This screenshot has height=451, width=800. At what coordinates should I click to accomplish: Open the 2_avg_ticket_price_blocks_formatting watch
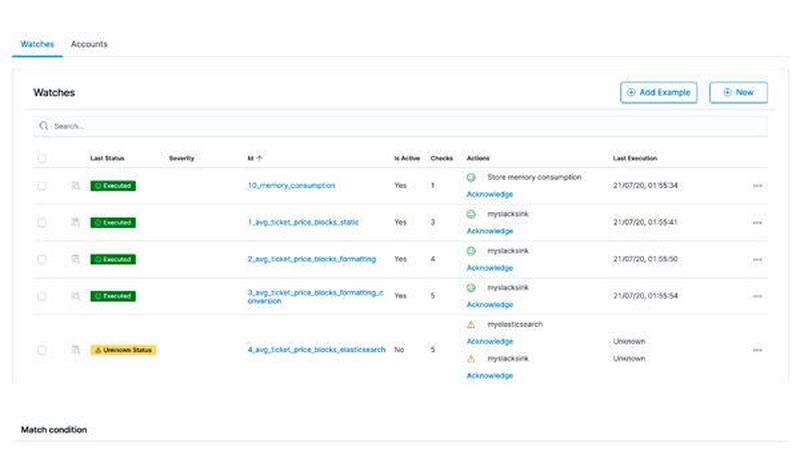tap(312, 259)
